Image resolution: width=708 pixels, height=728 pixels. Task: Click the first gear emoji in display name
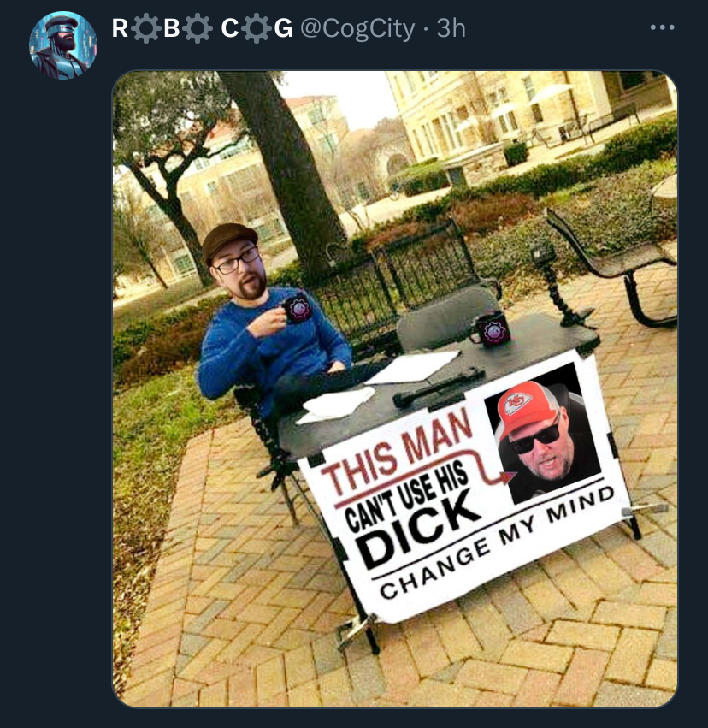pos(145,28)
